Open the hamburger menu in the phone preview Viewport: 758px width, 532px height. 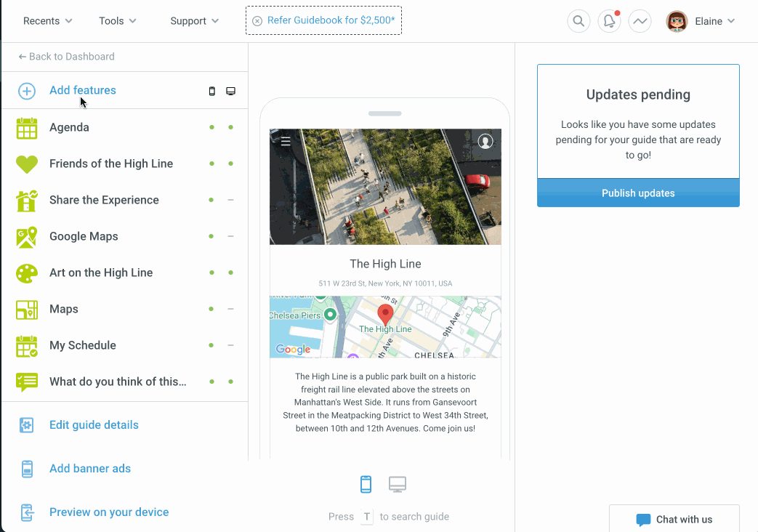(x=286, y=141)
